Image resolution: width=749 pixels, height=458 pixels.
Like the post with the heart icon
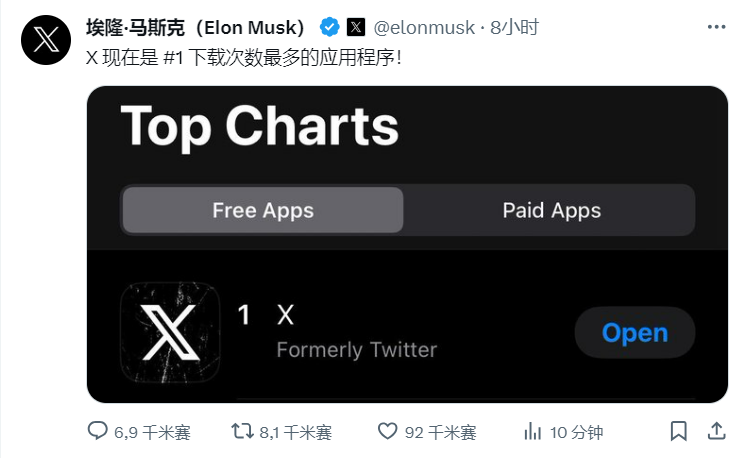388,432
